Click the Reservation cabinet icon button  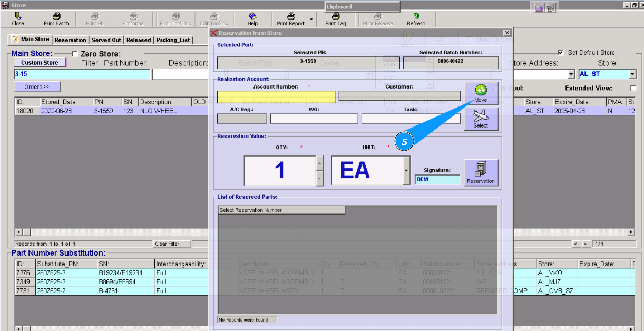pyautogui.click(x=481, y=172)
